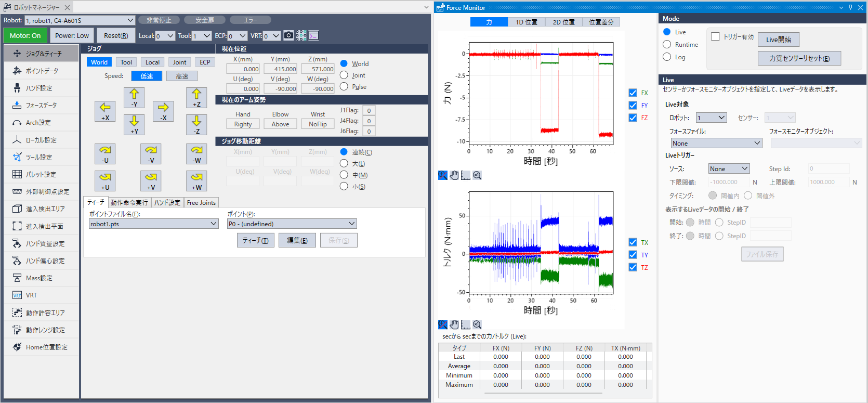Select pan hand tool under force graph
This screenshot has height=403, width=868.
pos(454,175)
